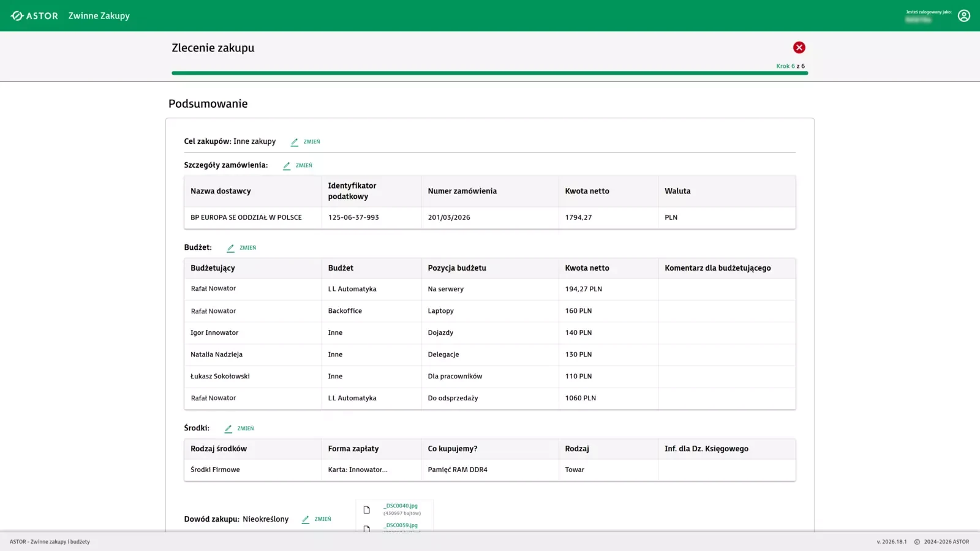Click the pencil icon beside Środki
This screenshot has width=980, height=551.
coord(228,429)
